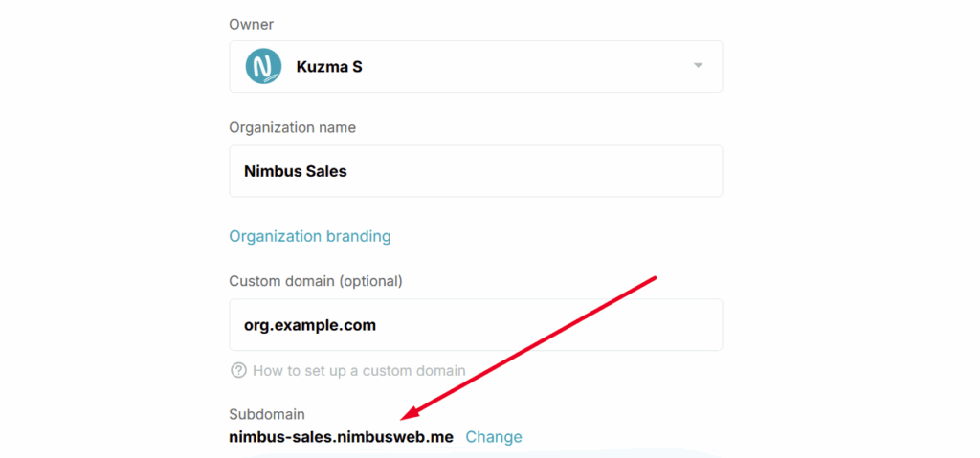Open How to set up a custom domain
The width and height of the screenshot is (980, 458).
point(360,371)
